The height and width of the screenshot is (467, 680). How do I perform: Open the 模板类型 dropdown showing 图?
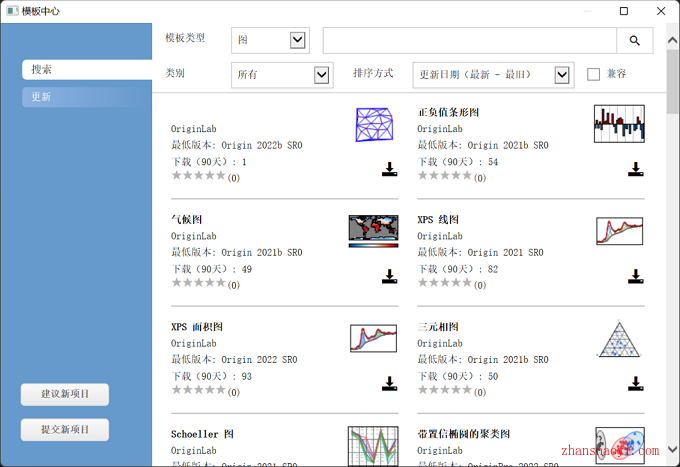point(270,40)
